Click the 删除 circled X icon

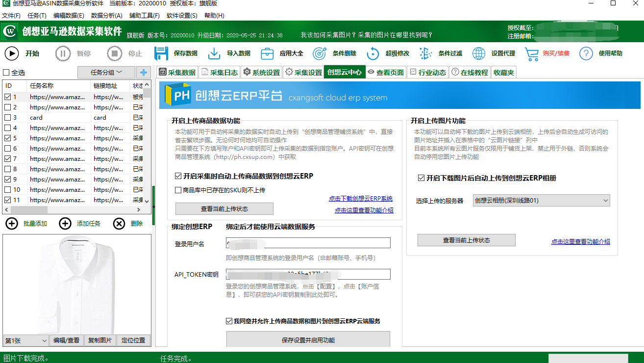pyautogui.click(x=119, y=224)
